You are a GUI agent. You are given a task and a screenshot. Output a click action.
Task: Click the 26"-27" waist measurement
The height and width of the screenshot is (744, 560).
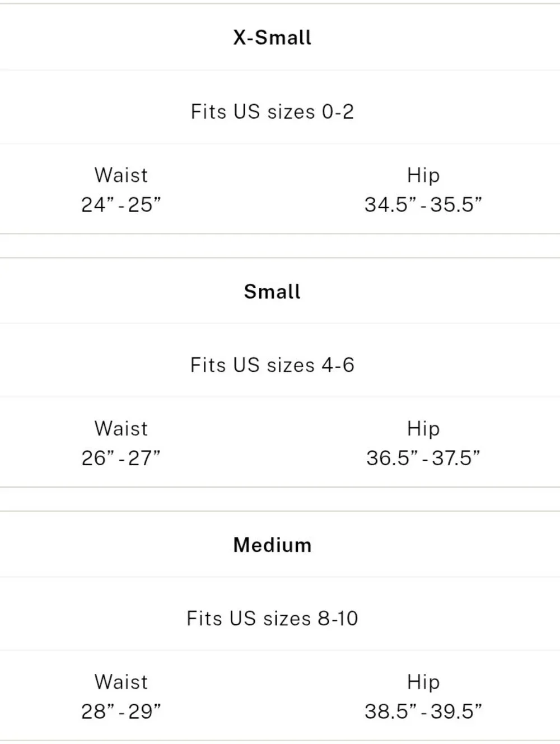click(121, 458)
